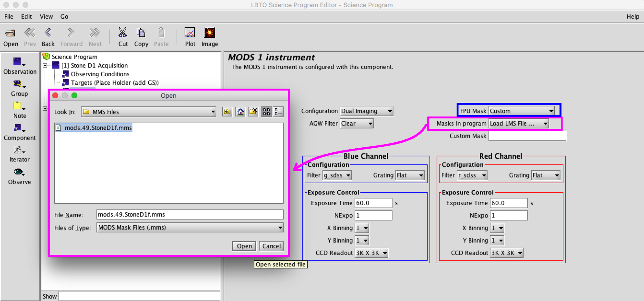The height and width of the screenshot is (301, 644).
Task: Select the Observing Conditions tree item
Action: pyautogui.click(x=100, y=74)
